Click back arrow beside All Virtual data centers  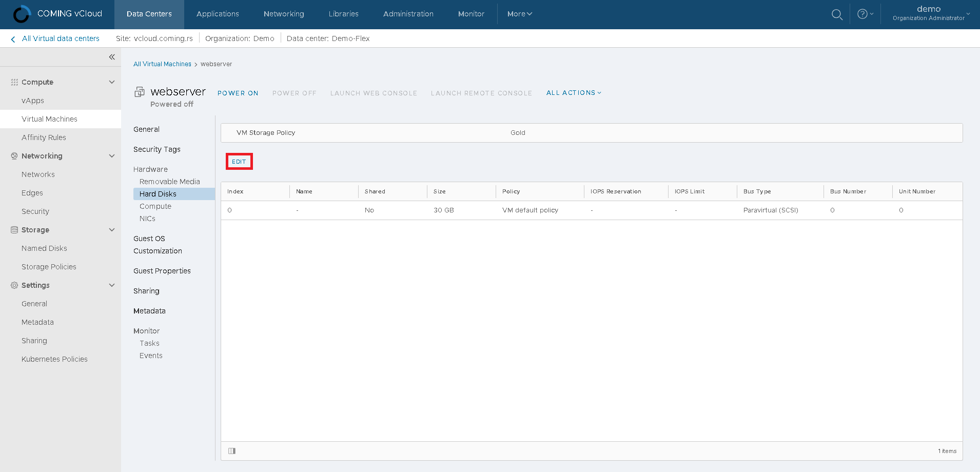pyautogui.click(x=13, y=39)
